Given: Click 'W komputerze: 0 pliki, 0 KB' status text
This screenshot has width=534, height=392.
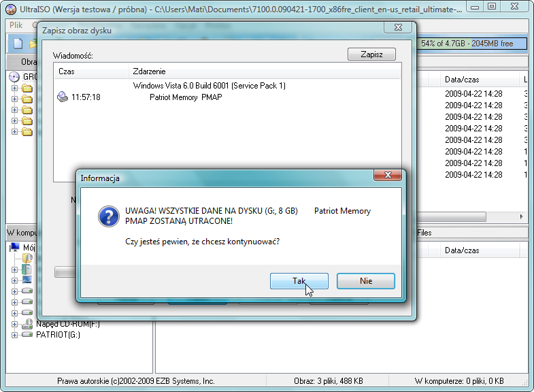Looking at the screenshot, I should [x=459, y=381].
